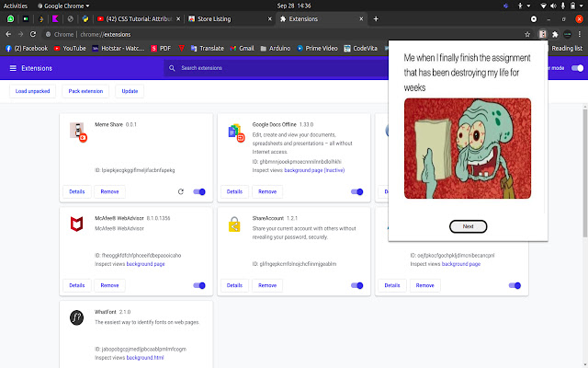Click the red V bookmark icon

tap(181, 48)
